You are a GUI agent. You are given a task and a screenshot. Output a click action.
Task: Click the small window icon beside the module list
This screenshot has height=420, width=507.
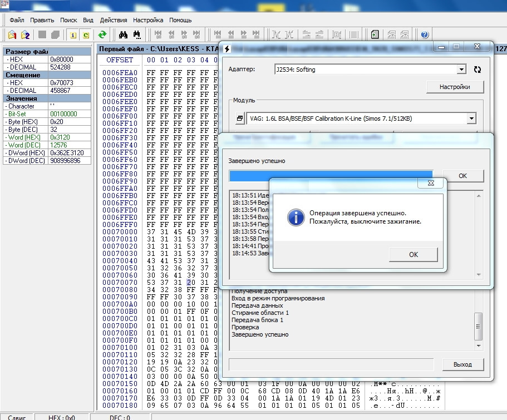point(240,118)
